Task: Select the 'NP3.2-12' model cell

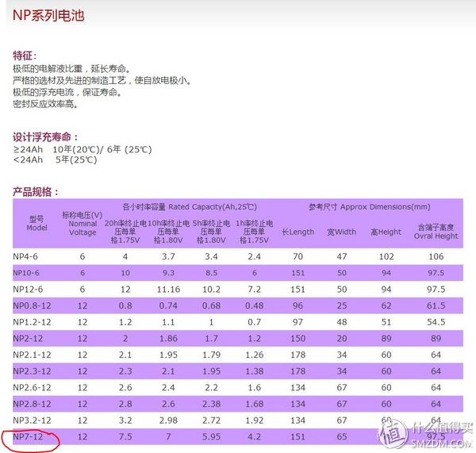Action: click(x=32, y=420)
